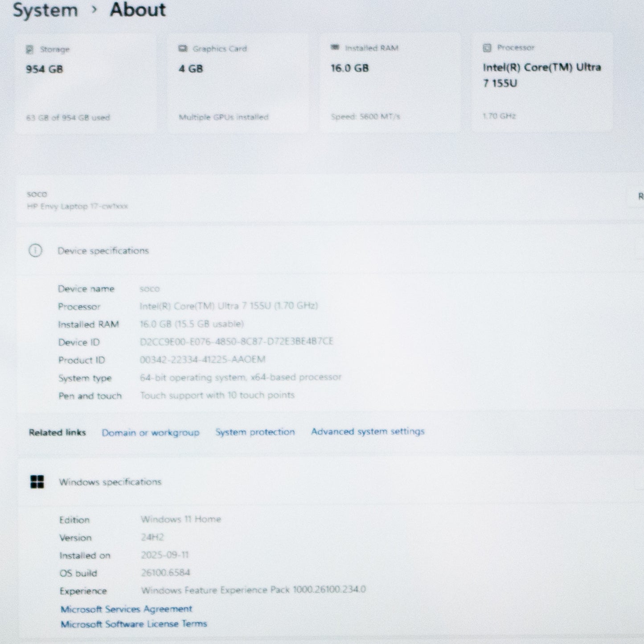The width and height of the screenshot is (644, 644).
Task: Click the Storage drive icon
Action: (x=30, y=49)
